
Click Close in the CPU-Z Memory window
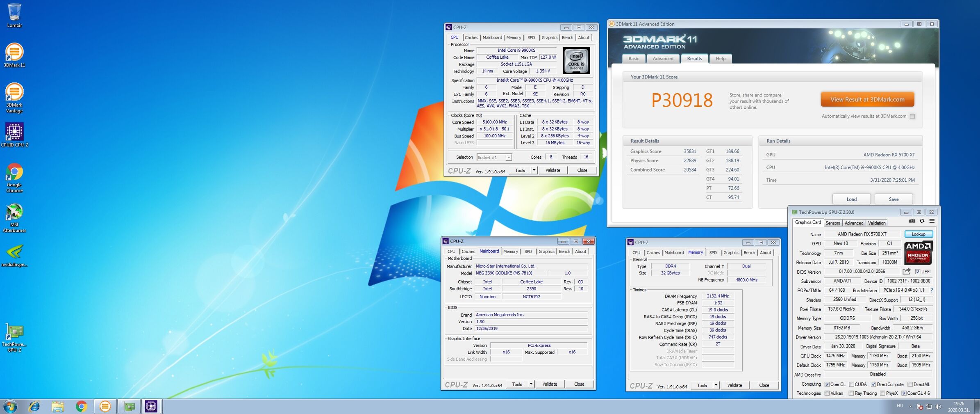pyautogui.click(x=764, y=385)
